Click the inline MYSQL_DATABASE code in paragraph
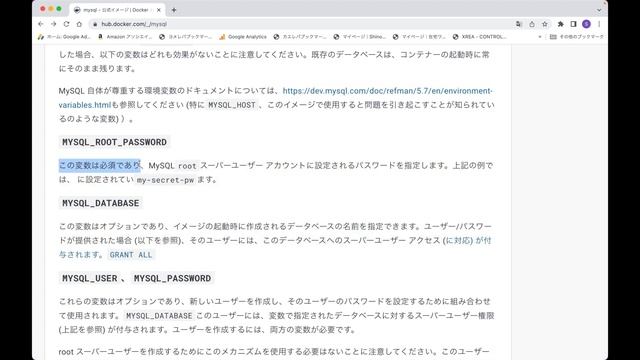Image resolution: width=640 pixels, height=360 pixels. click(159, 316)
